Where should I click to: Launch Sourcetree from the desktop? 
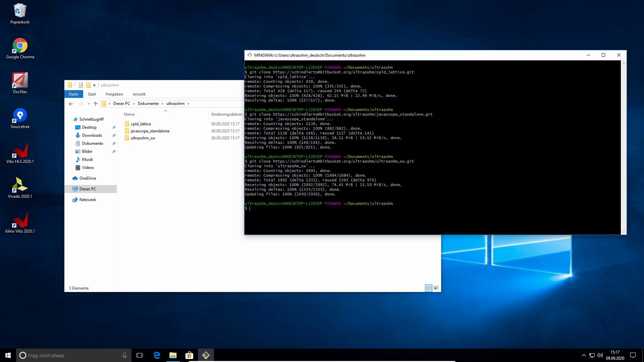coord(20,116)
